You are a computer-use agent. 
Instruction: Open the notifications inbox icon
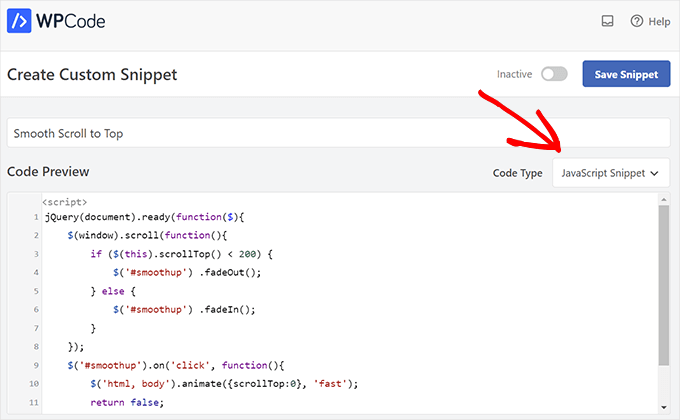tap(606, 21)
